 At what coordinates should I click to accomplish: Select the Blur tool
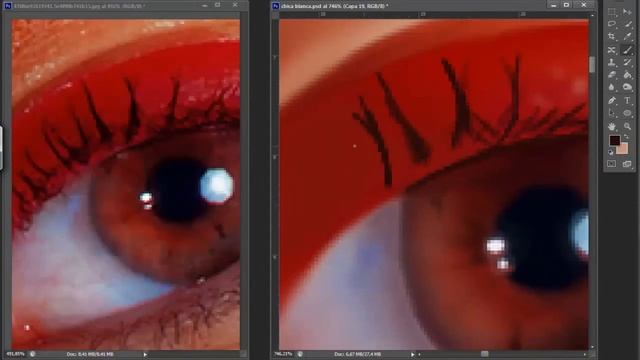pyautogui.click(x=611, y=87)
